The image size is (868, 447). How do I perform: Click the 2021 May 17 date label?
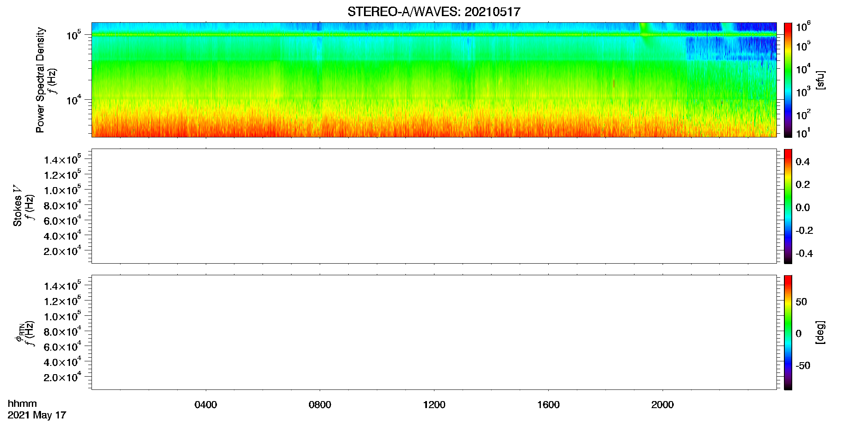37,415
